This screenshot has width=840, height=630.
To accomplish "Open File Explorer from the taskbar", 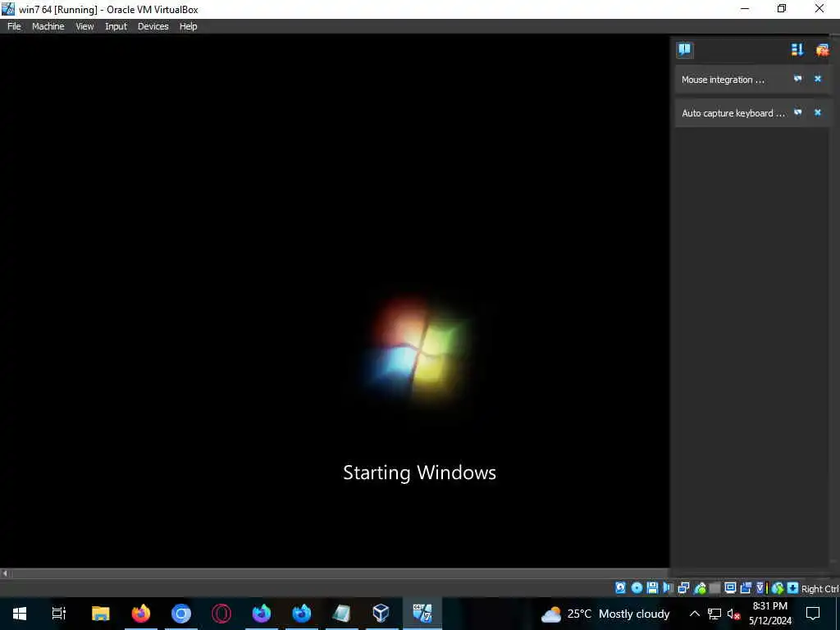I will click(100, 614).
